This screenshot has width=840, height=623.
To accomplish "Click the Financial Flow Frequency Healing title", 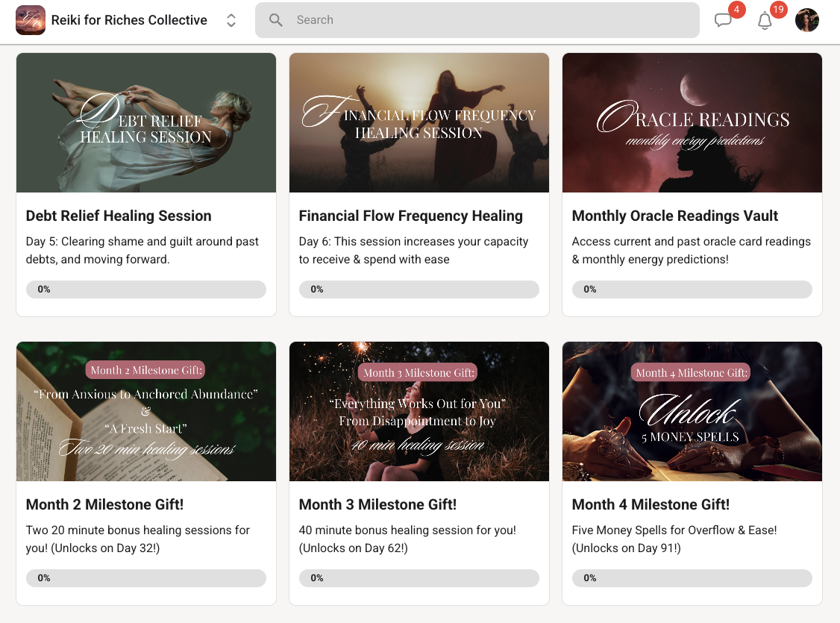I will 410,216.
